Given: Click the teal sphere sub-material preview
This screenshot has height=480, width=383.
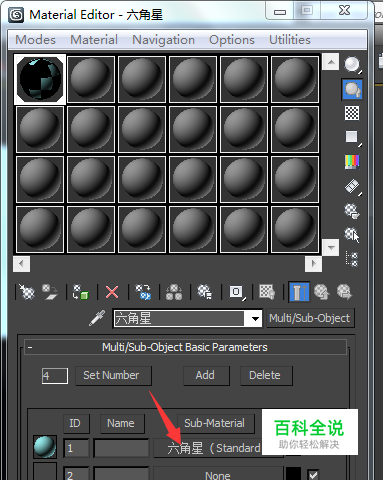Looking at the screenshot, I should [x=45, y=447].
